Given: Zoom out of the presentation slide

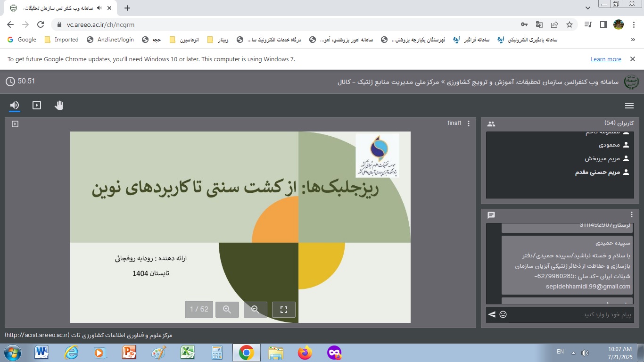Looking at the screenshot, I should [x=256, y=310].
